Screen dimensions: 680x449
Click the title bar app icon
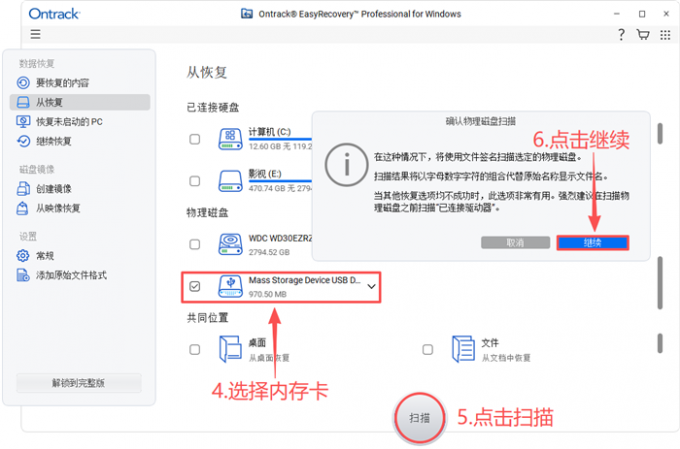pos(247,14)
